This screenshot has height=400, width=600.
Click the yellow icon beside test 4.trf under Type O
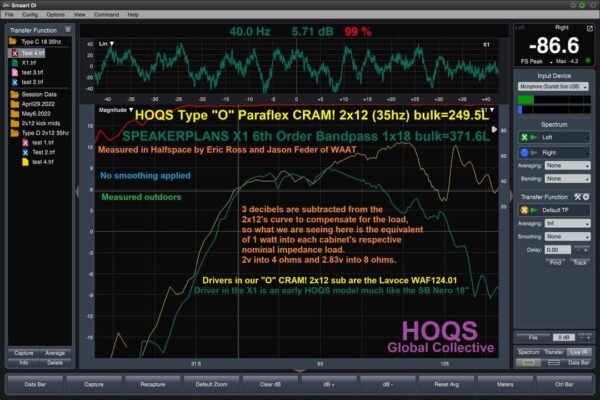coord(25,162)
